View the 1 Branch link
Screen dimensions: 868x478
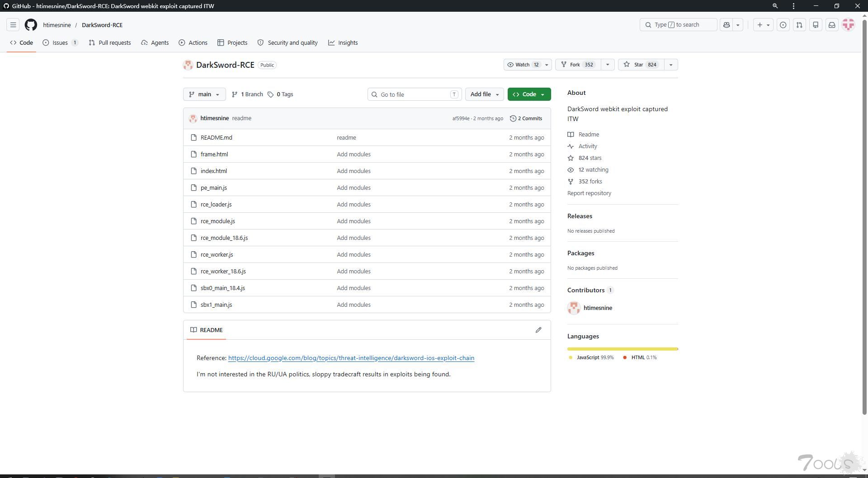[x=247, y=94]
